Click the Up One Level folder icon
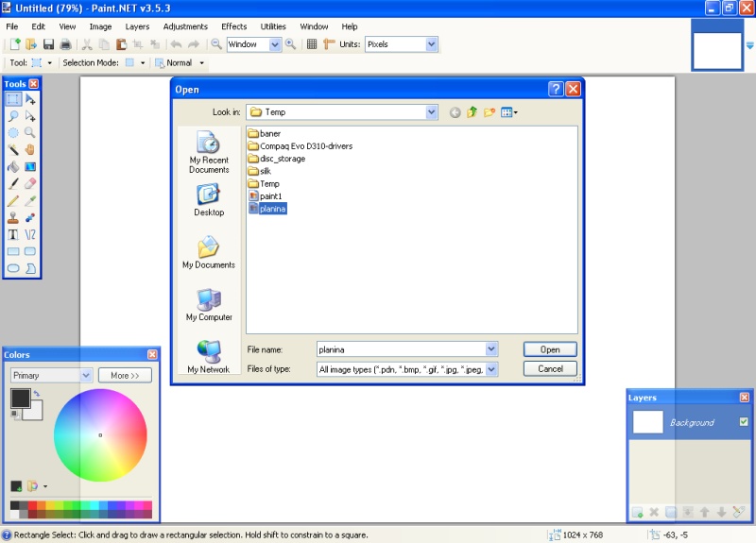The image size is (756, 543). (472, 112)
